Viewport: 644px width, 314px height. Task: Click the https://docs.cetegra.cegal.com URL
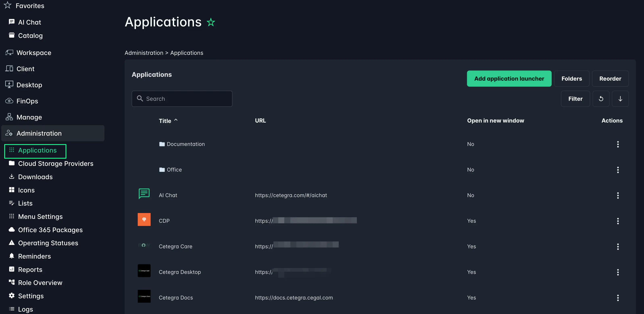294,298
